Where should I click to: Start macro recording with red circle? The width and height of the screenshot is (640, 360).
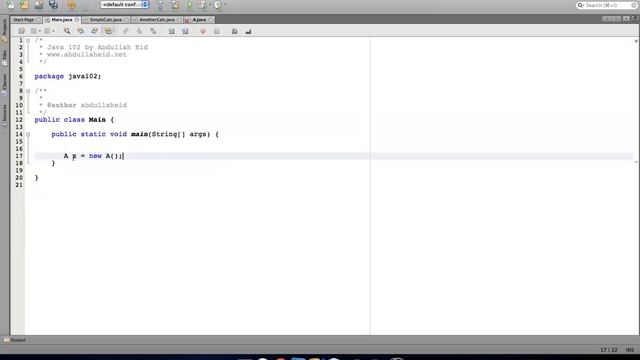203,31
